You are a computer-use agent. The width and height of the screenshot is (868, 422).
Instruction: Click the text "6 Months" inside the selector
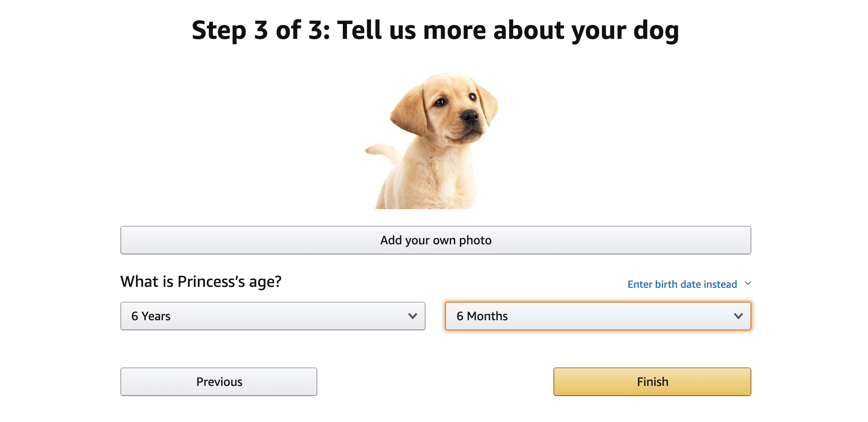[x=483, y=316]
